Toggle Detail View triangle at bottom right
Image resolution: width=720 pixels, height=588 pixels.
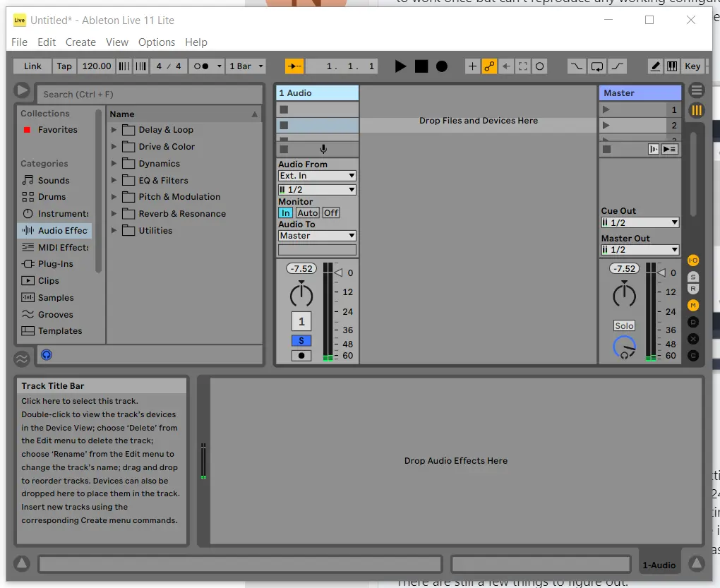click(697, 563)
